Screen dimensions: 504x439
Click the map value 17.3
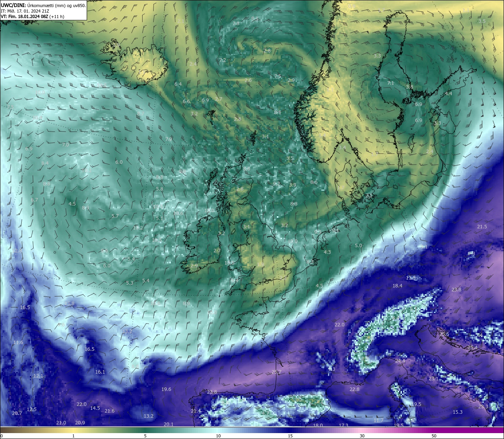pos(343,425)
